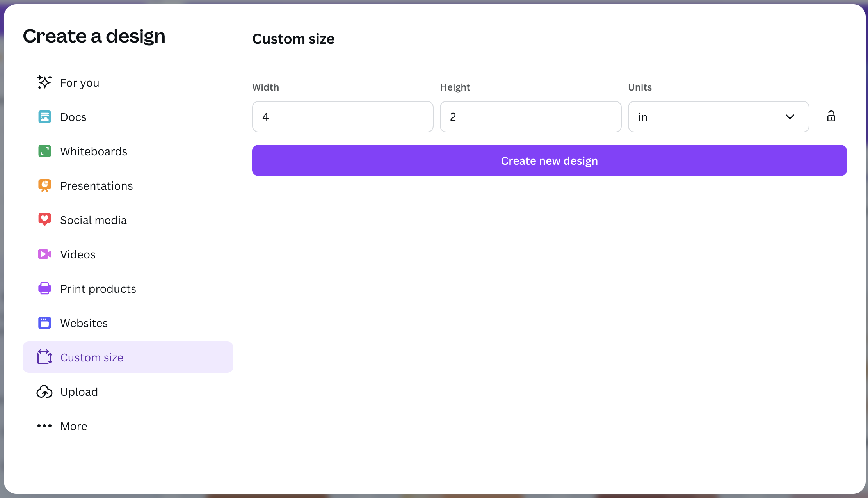Click the Create a design title
868x498 pixels.
(94, 36)
